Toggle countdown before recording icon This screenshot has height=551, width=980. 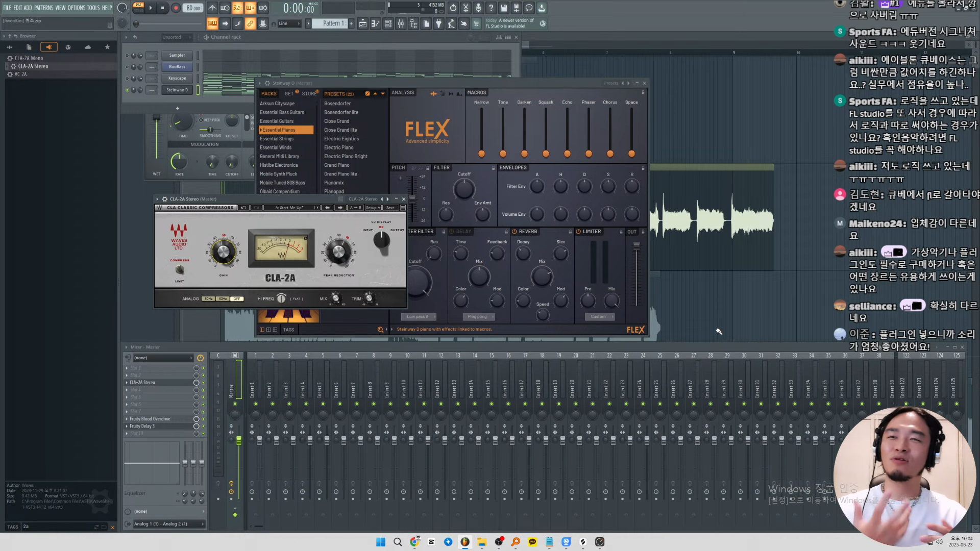pos(237,8)
